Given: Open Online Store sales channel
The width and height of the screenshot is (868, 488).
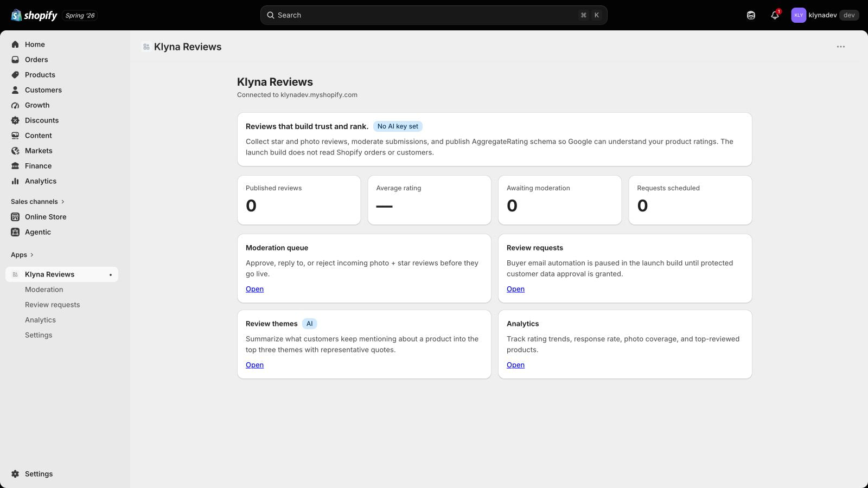Looking at the screenshot, I should tap(46, 217).
